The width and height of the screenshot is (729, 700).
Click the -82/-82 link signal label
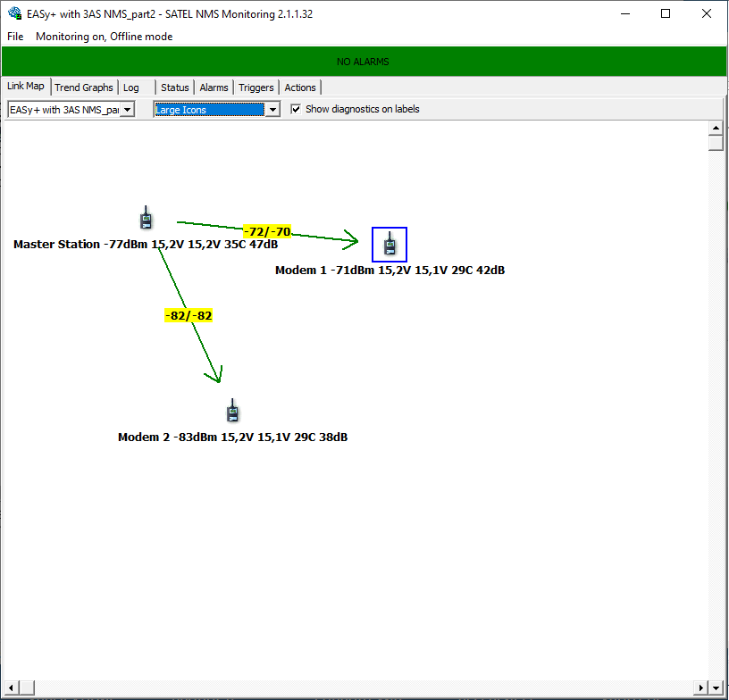pos(189,316)
